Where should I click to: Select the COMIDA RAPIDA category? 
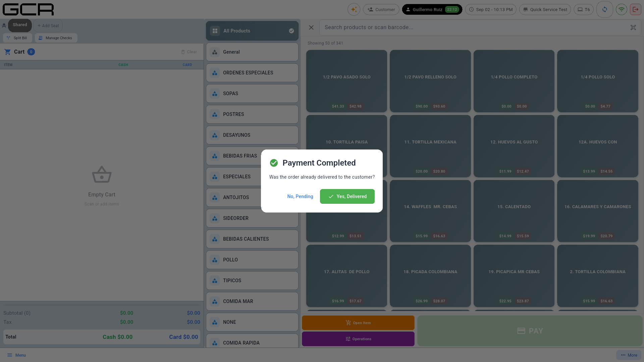click(252, 341)
